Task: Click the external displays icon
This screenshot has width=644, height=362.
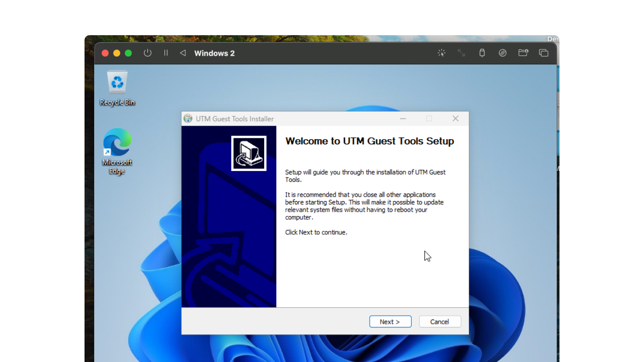Action: (x=544, y=53)
